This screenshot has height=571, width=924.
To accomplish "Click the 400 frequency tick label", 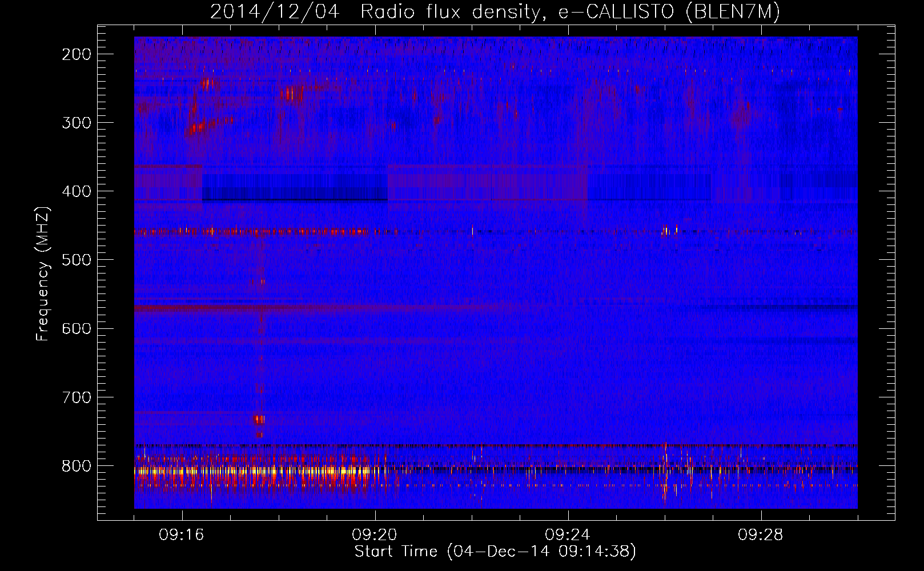I will click(x=77, y=191).
